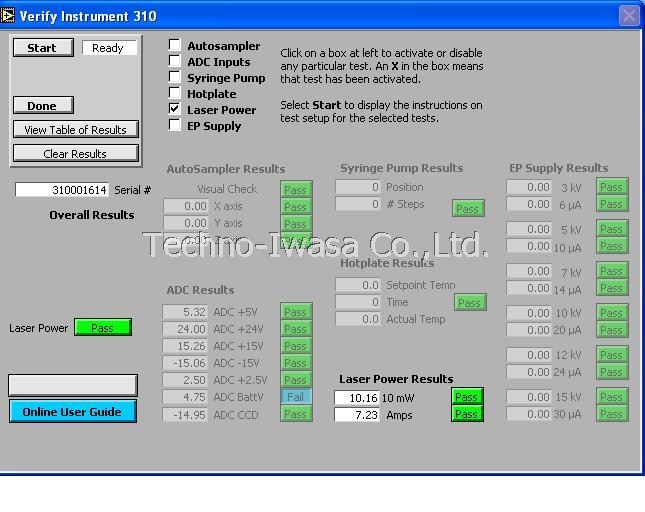Open the Online User Guide
Image resolution: width=645 pixels, height=512 pixels.
[x=72, y=412]
